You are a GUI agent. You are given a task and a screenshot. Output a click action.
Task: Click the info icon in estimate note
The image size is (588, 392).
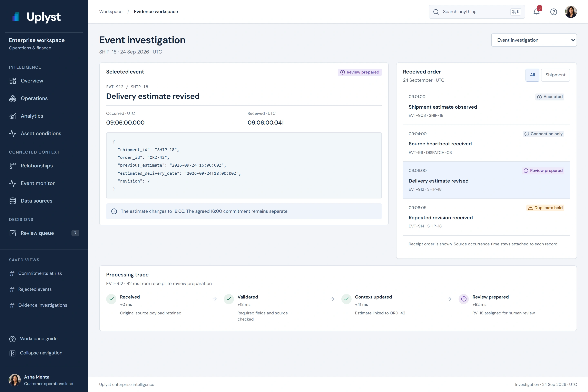click(x=114, y=211)
